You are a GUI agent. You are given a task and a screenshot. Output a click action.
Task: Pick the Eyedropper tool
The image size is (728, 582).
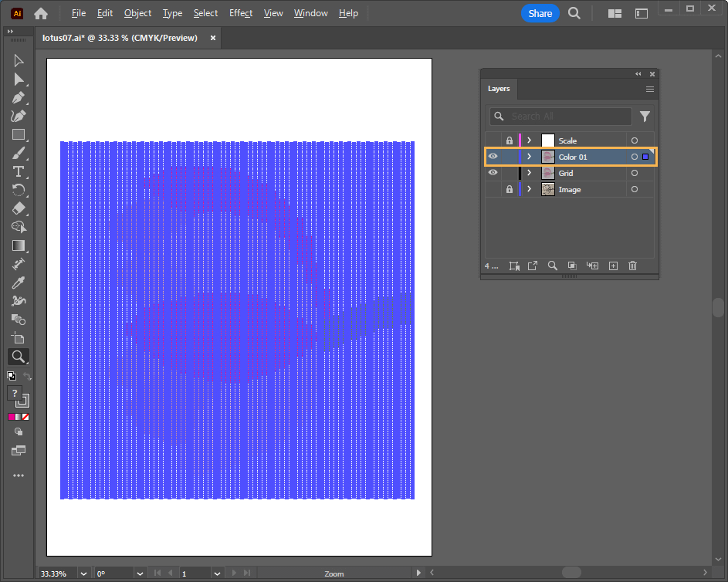(19, 283)
